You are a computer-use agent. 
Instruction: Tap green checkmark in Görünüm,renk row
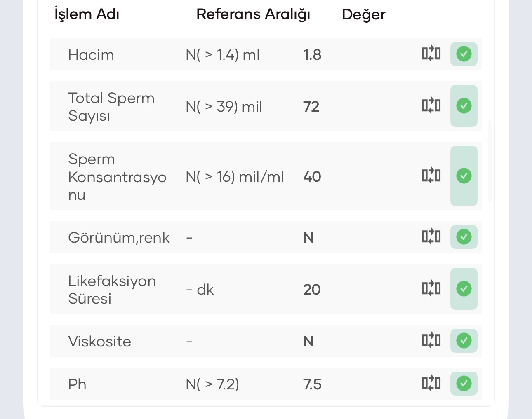pyautogui.click(x=464, y=237)
